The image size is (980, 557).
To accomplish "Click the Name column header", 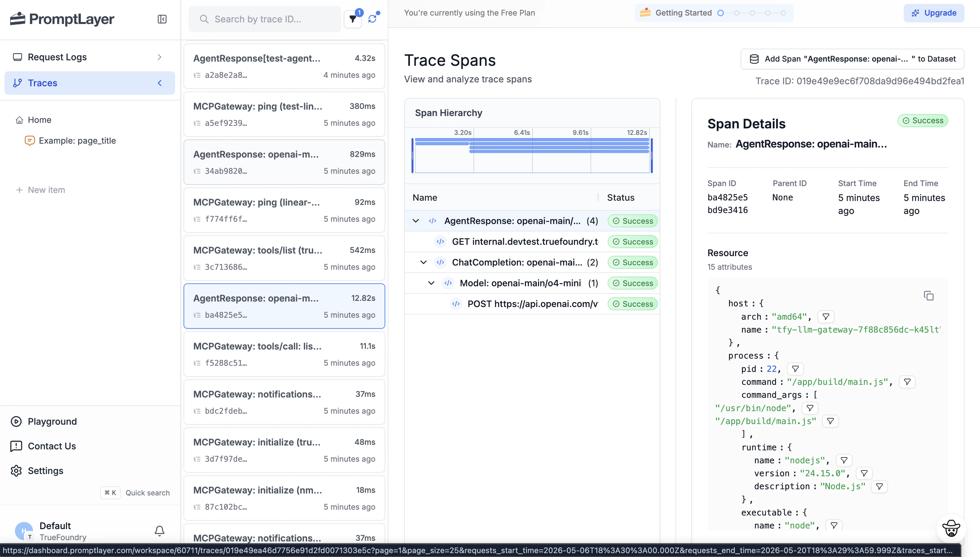I will tap(424, 197).
